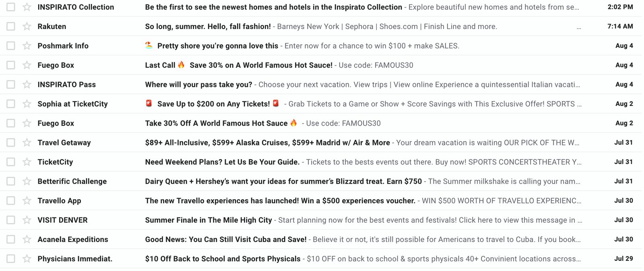644x271 pixels.
Task: Select the Fuego Box Aug 4 email checkbox
Action: tap(10, 65)
